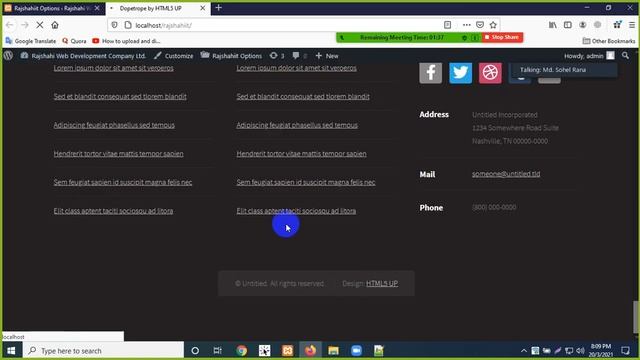Click the WordPress logo in admin bar
640x360 pixels.
[8, 56]
